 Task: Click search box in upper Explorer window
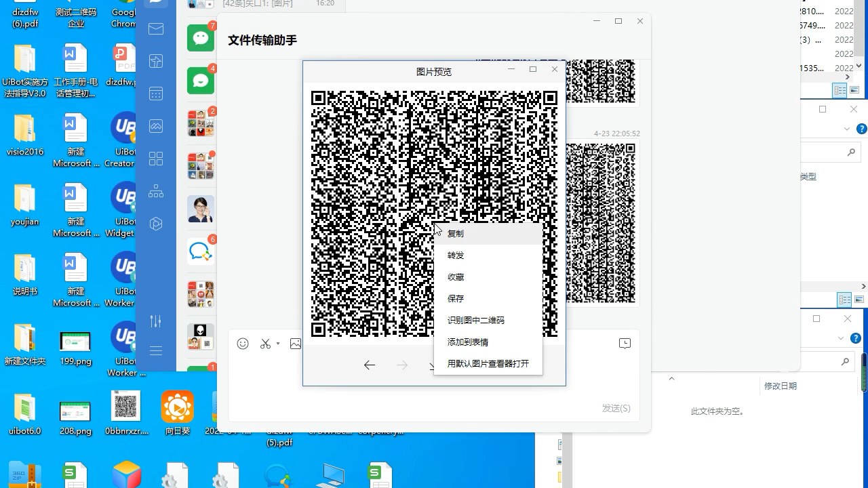(830, 152)
